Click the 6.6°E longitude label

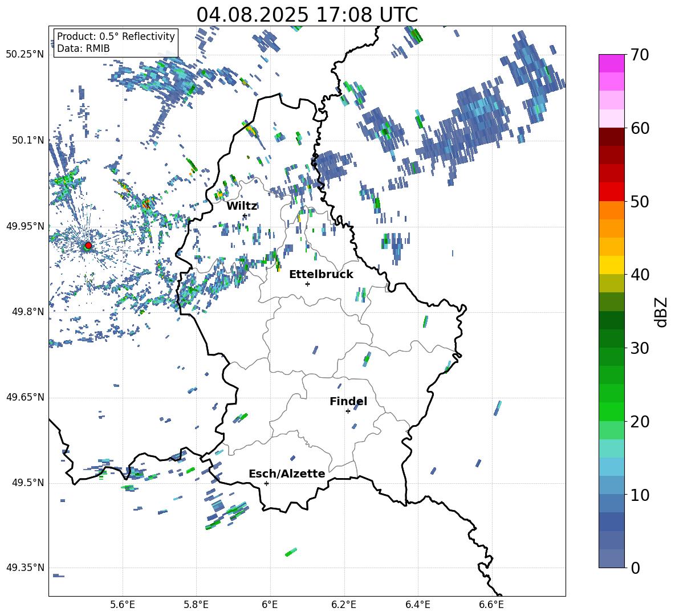pyautogui.click(x=491, y=605)
